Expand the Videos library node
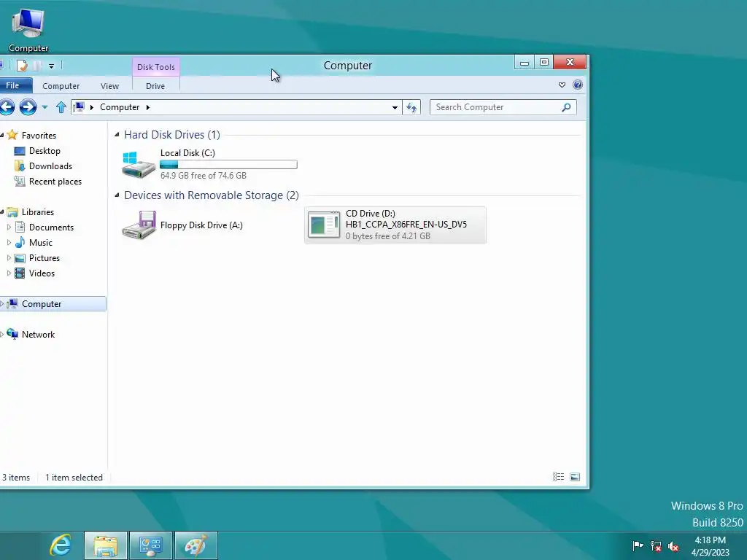 [9, 273]
